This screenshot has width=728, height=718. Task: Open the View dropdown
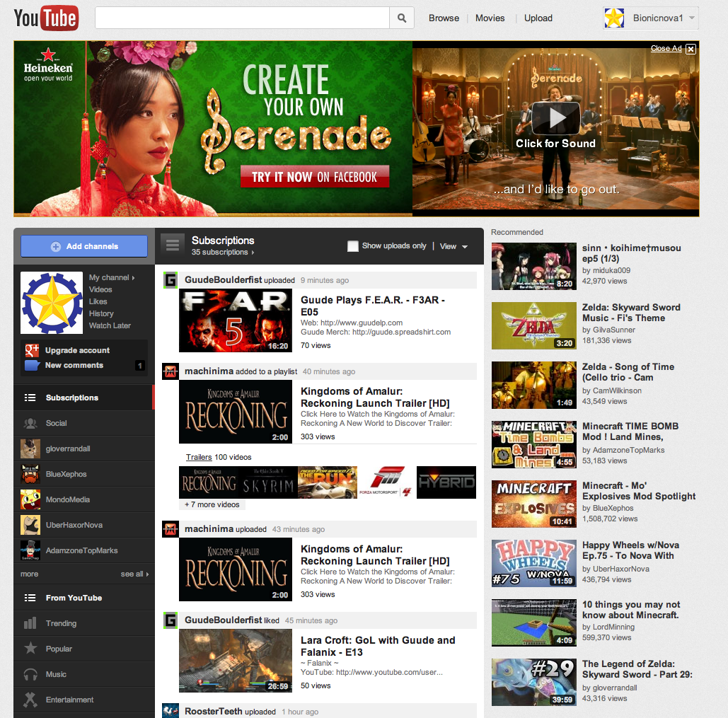coord(453,246)
